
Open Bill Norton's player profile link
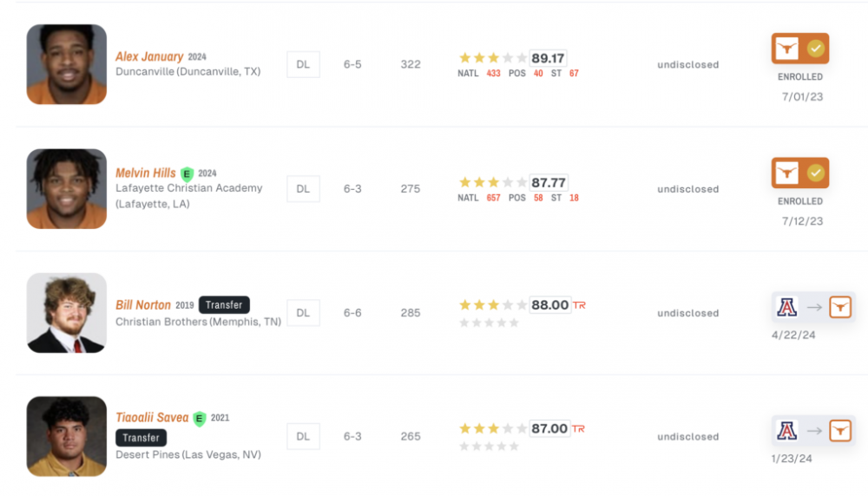click(143, 305)
